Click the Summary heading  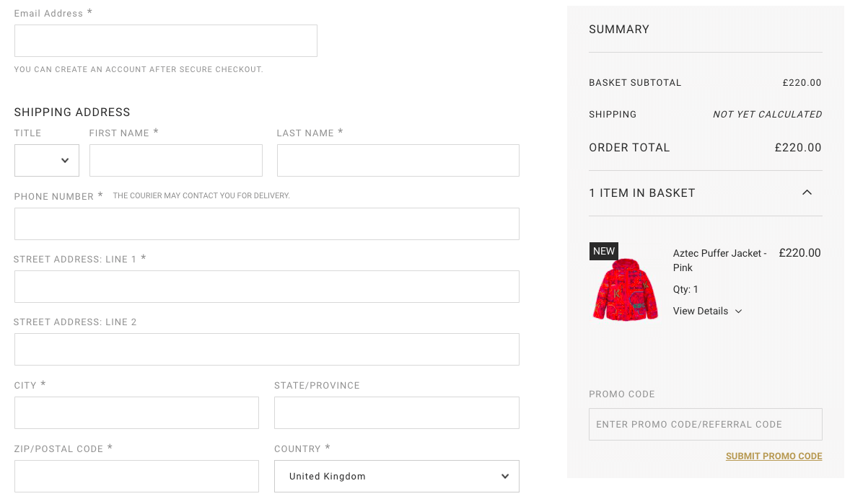(619, 30)
